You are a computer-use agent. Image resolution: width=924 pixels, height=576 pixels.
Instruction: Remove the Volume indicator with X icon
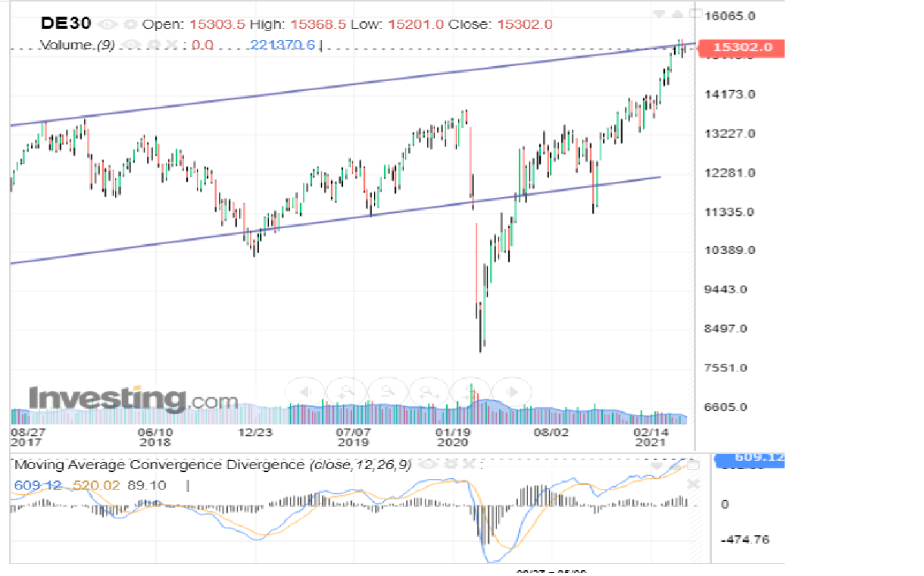(171, 45)
